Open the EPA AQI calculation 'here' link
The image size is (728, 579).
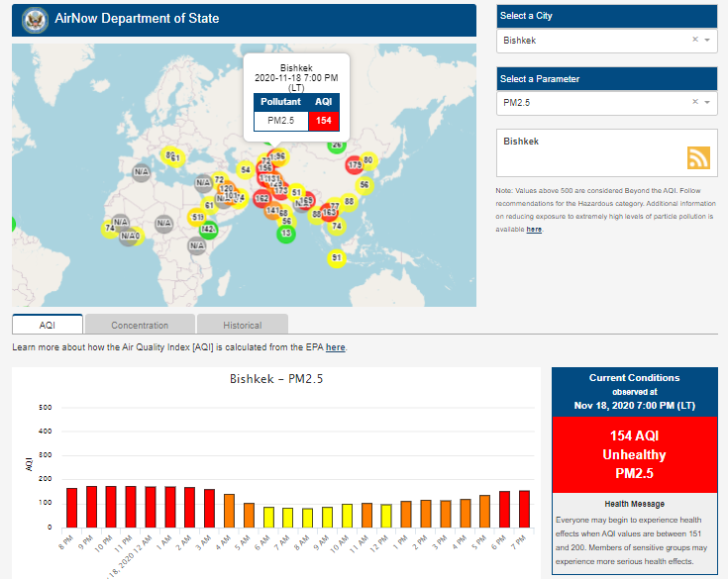335,347
